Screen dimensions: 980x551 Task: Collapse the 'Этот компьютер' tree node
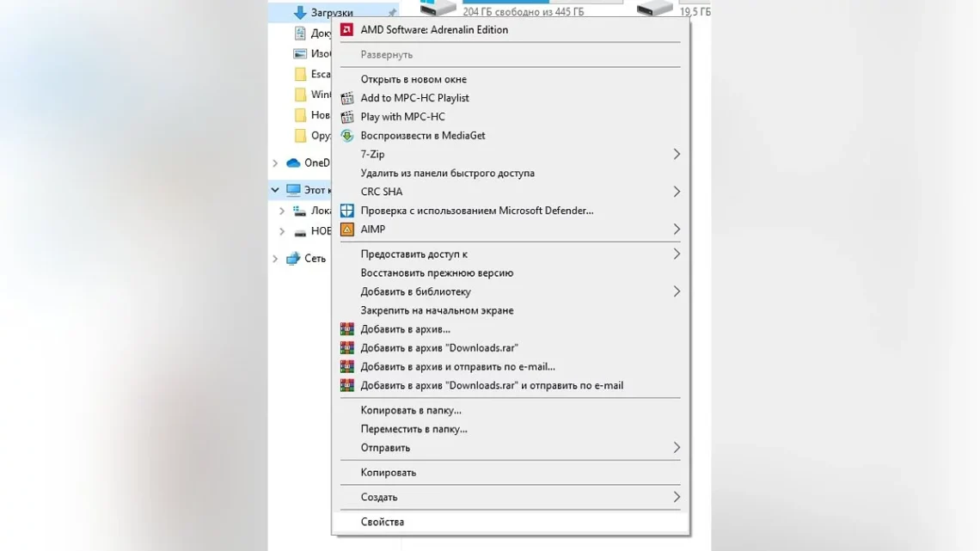coord(273,189)
